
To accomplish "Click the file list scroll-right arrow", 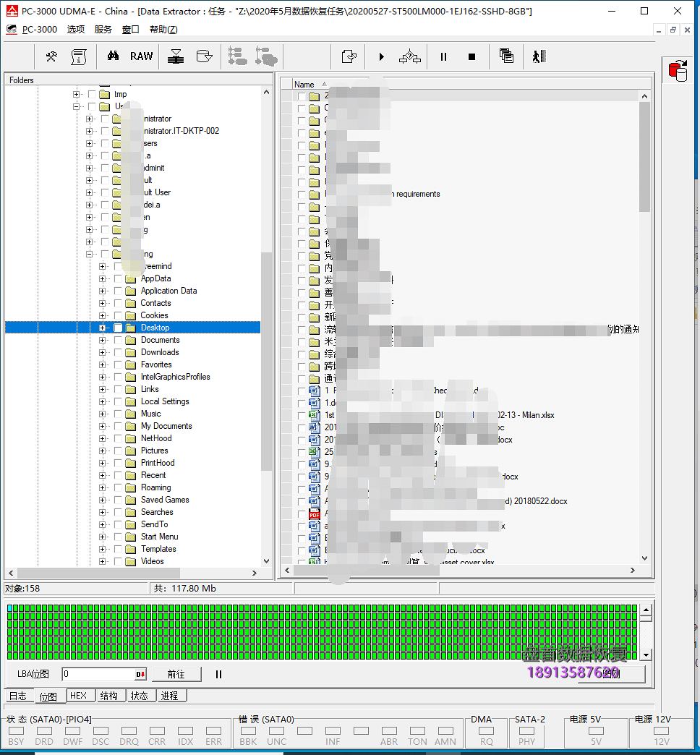I will click(x=632, y=570).
